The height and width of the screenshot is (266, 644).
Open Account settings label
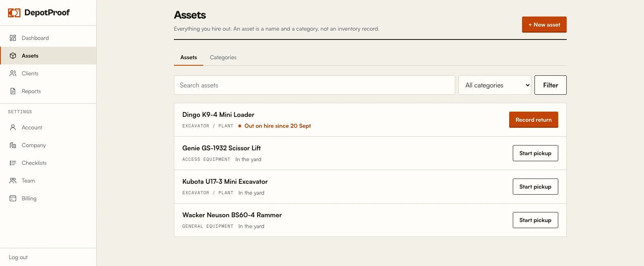pos(32,127)
